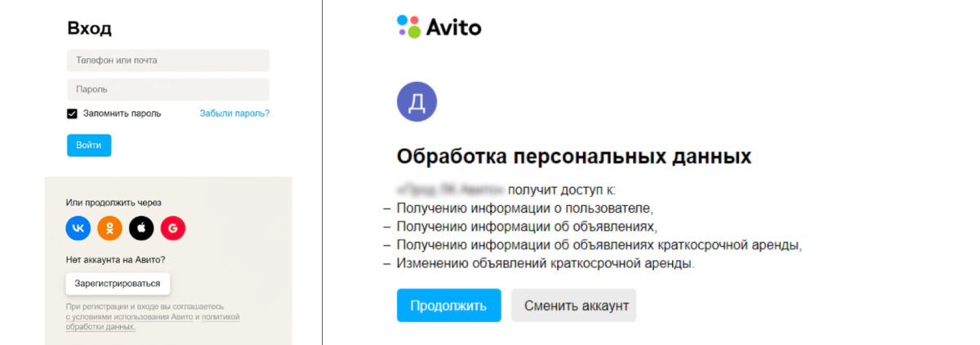Click the Продолжить button
The width and height of the screenshot is (980, 345).
[449, 306]
